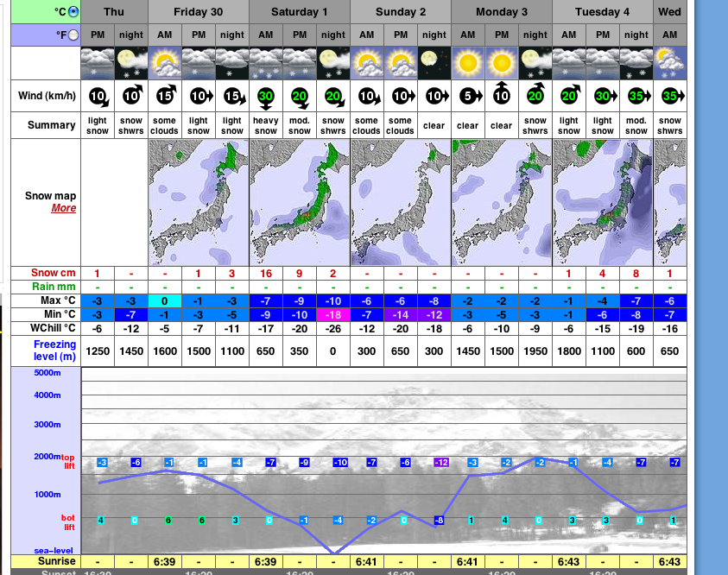Click the cyan 0 max temperature cell
Image resolution: width=728 pixels, height=575 pixels.
(x=165, y=301)
